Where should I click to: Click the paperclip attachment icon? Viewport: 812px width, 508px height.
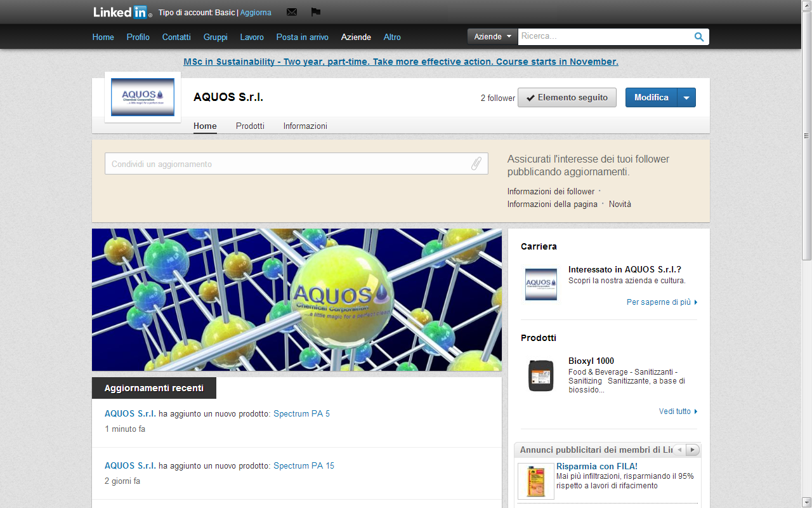pyautogui.click(x=476, y=164)
